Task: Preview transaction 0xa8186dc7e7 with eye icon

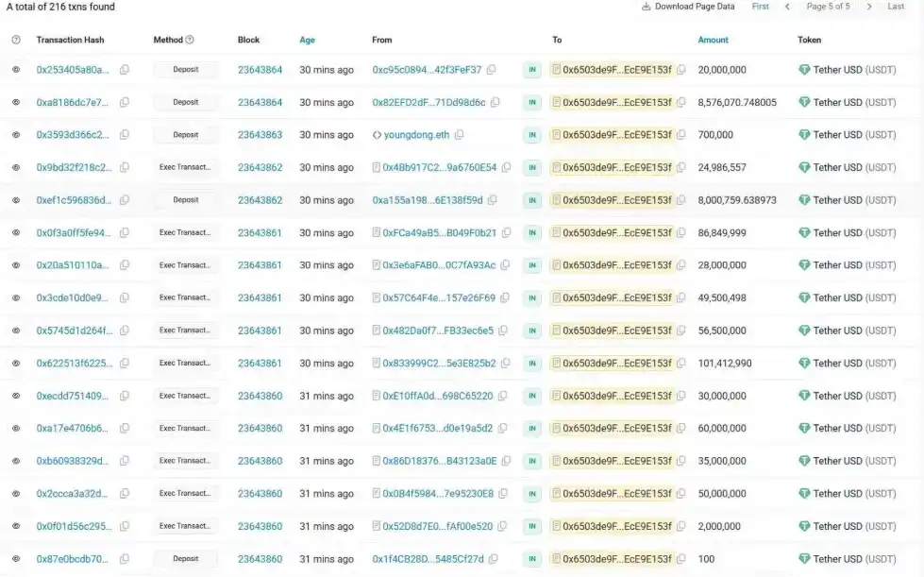Action: [16, 102]
